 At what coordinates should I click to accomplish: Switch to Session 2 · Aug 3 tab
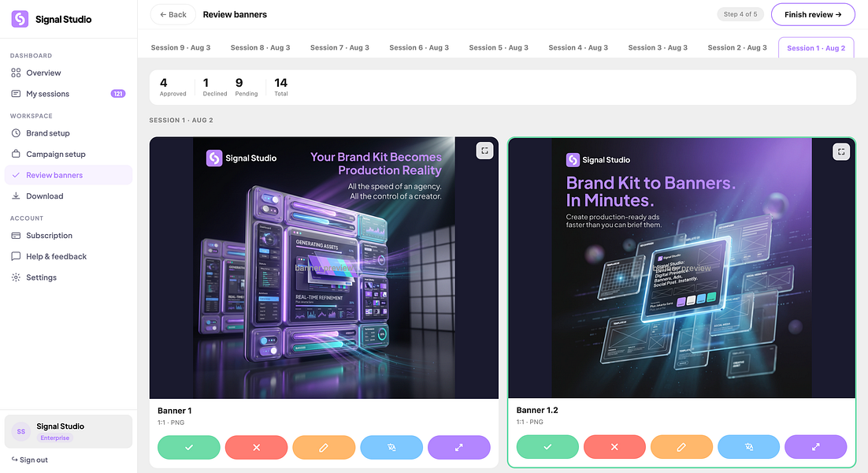click(736, 47)
